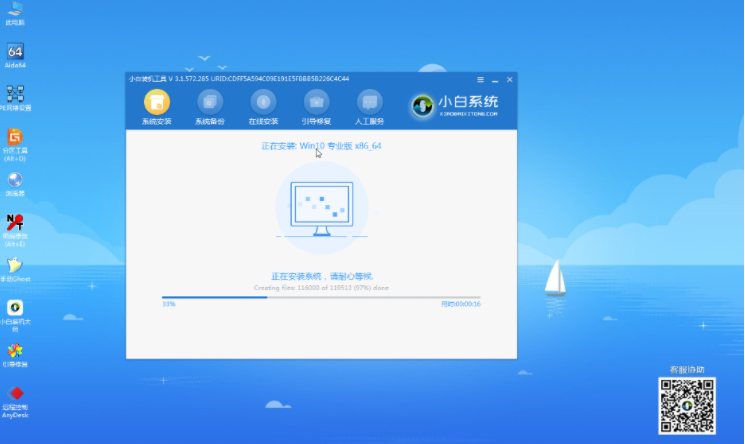Switch to the 在线安装 section
The image size is (745, 444).
[x=263, y=102]
